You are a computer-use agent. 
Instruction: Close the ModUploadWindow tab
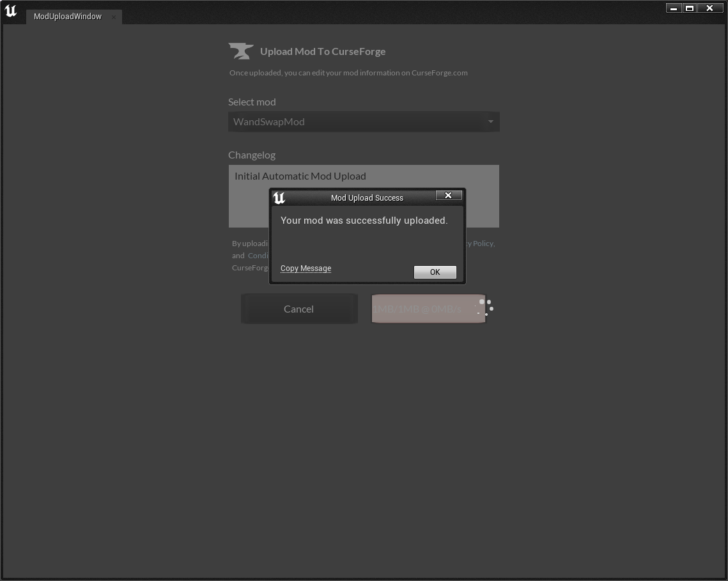point(114,17)
